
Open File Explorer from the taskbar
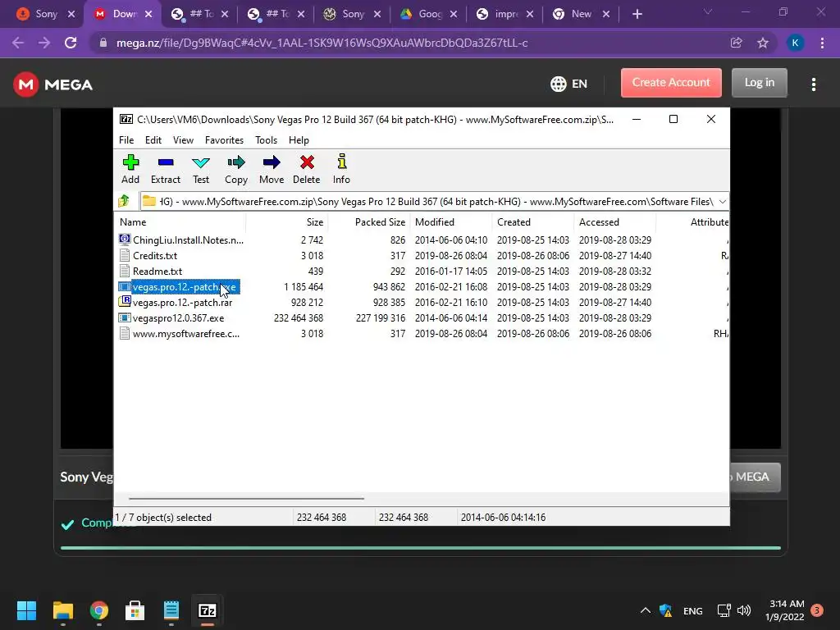tap(62, 610)
